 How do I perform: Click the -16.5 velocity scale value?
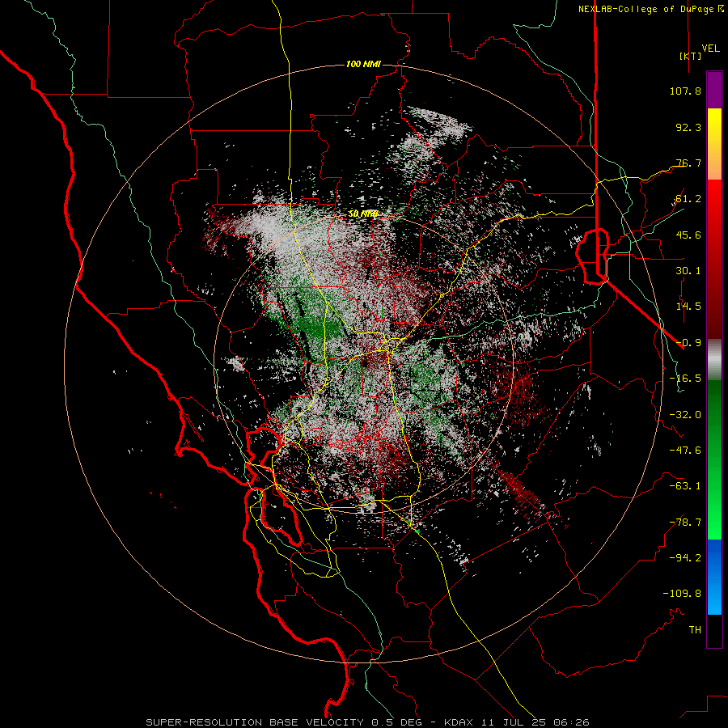pyautogui.click(x=685, y=379)
